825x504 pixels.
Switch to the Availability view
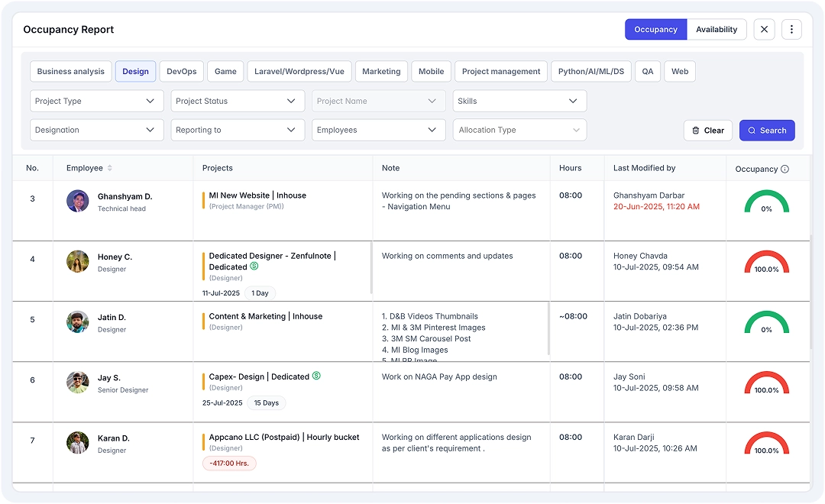point(716,30)
